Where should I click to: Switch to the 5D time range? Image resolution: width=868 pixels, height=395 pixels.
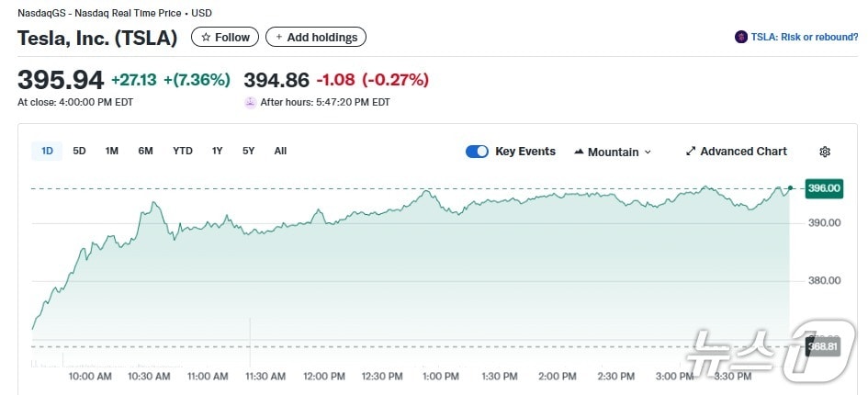point(79,151)
